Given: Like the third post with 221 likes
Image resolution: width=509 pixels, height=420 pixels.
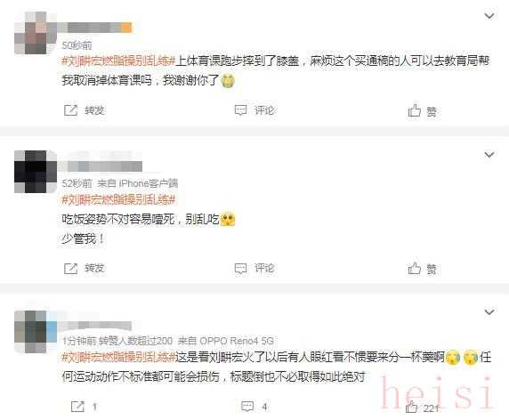Looking at the screenshot, I should [x=422, y=407].
